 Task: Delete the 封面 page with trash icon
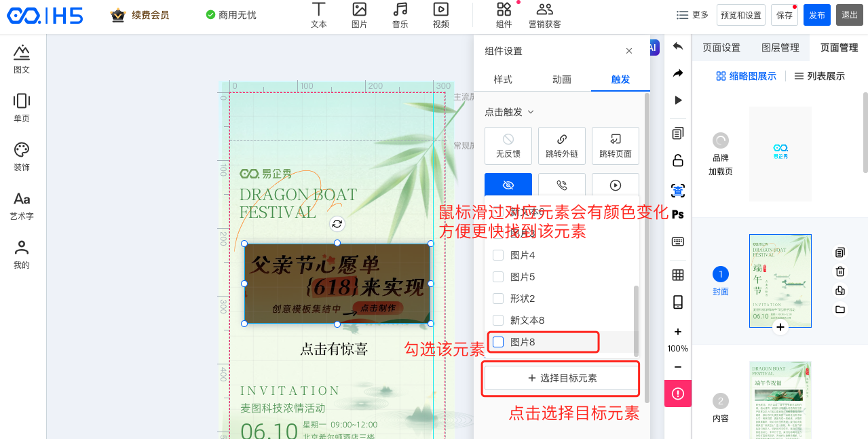(840, 271)
